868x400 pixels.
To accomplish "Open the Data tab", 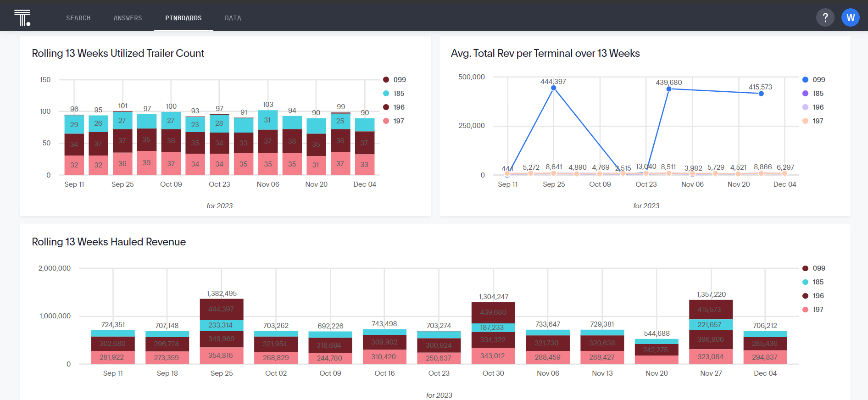I will click(233, 18).
